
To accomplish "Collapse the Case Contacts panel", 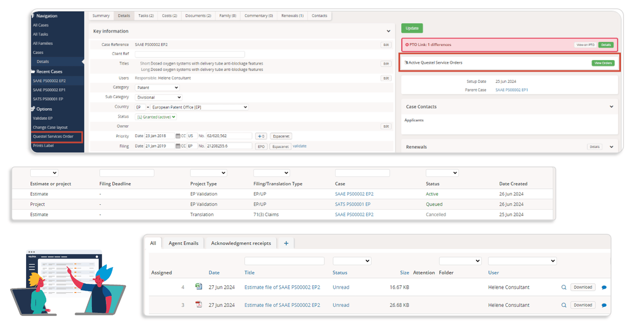I will pyautogui.click(x=611, y=107).
